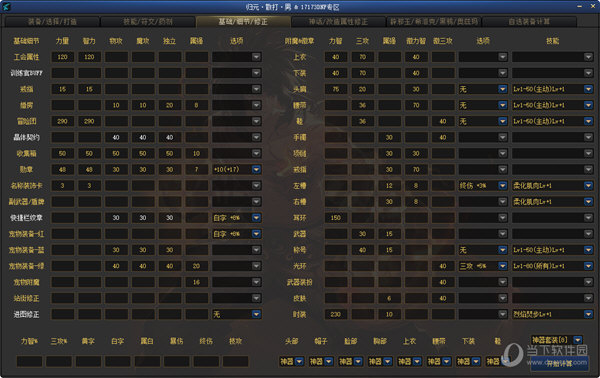Click the 工会属性 智力 field
This screenshot has height=378, width=600.
point(90,57)
